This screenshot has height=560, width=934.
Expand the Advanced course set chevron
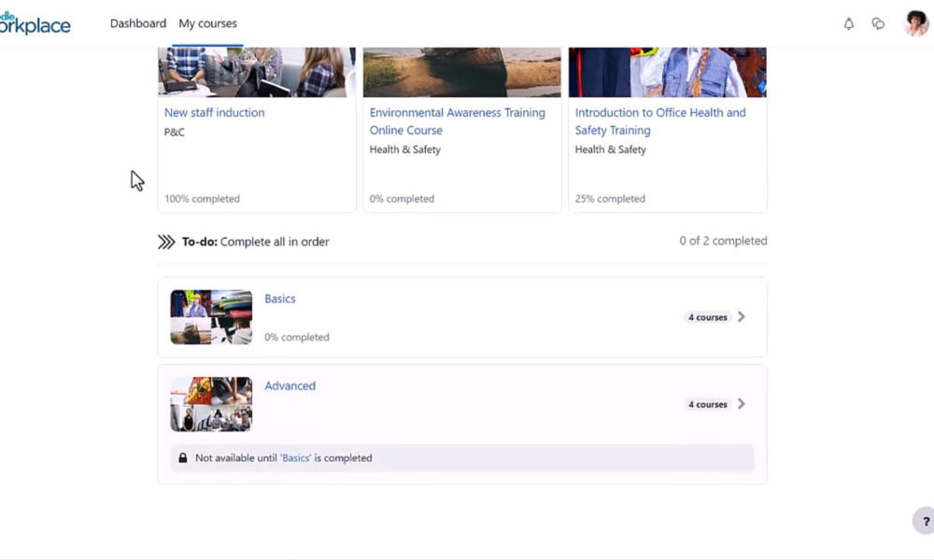742,403
